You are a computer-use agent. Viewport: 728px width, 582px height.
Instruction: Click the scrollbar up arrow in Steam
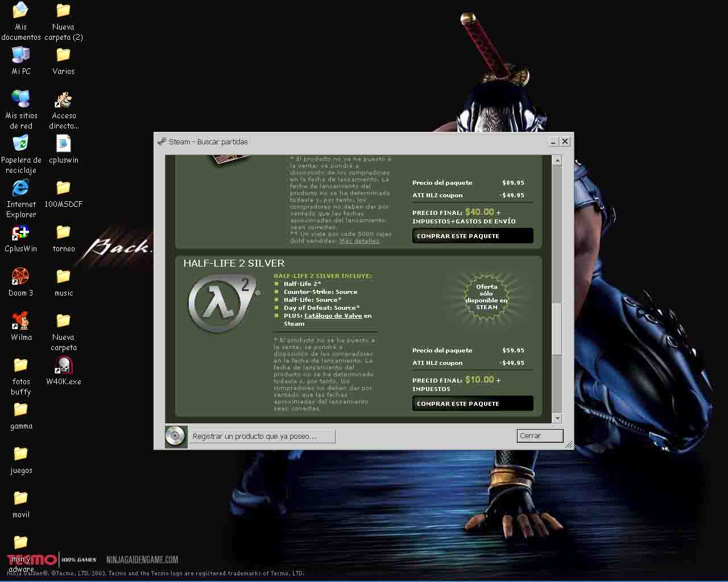tap(557, 160)
